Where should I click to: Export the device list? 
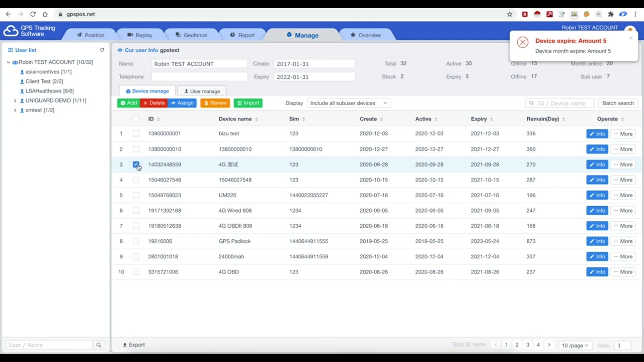click(x=134, y=345)
